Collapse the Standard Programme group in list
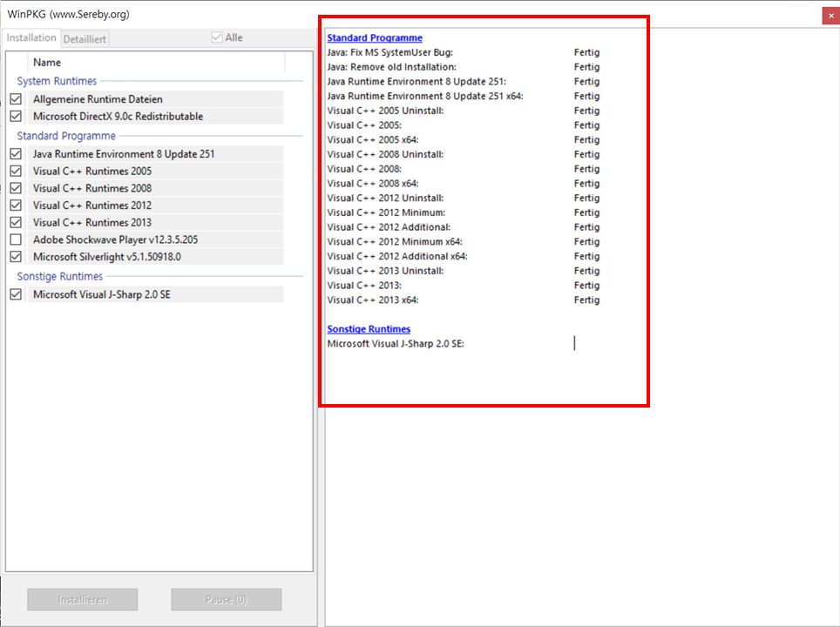The image size is (840, 627). point(66,136)
